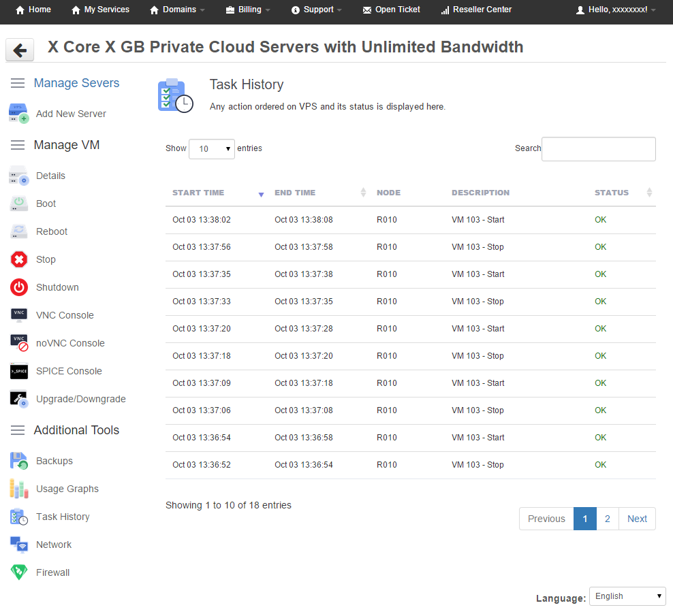673x616 pixels.
Task: Go to page 2 of results
Action: [608, 519]
